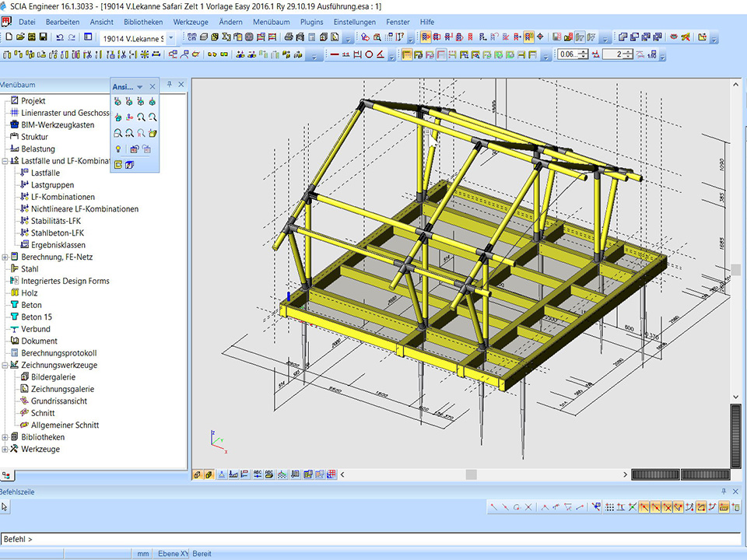Open the Plugins menu
The height and width of the screenshot is (560, 747).
(x=311, y=22)
